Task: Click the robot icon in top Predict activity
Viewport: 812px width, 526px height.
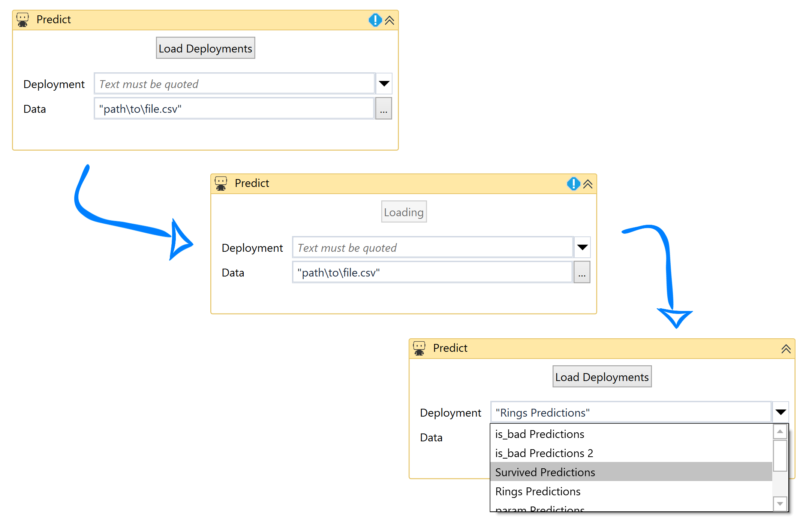Action: [x=22, y=19]
